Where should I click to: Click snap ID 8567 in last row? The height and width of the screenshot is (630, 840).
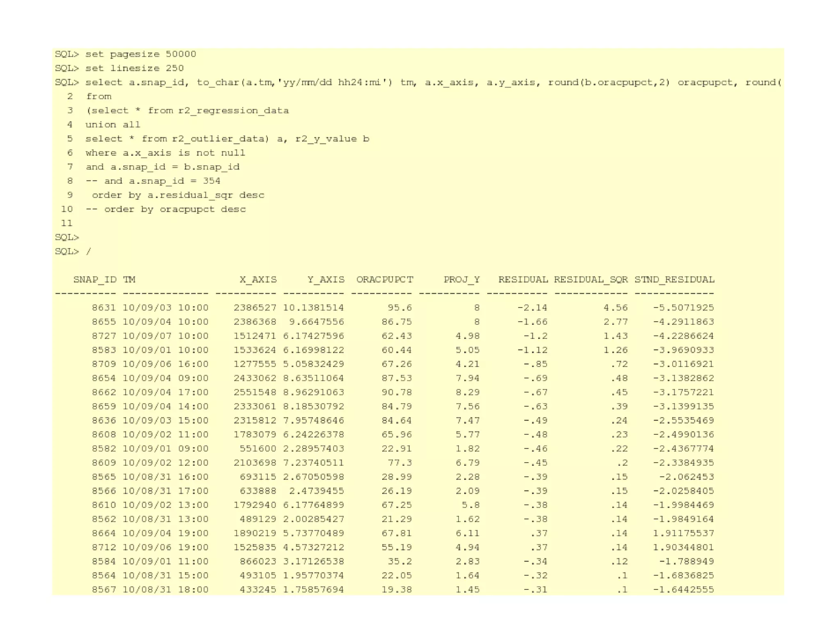pyautogui.click(x=104, y=590)
